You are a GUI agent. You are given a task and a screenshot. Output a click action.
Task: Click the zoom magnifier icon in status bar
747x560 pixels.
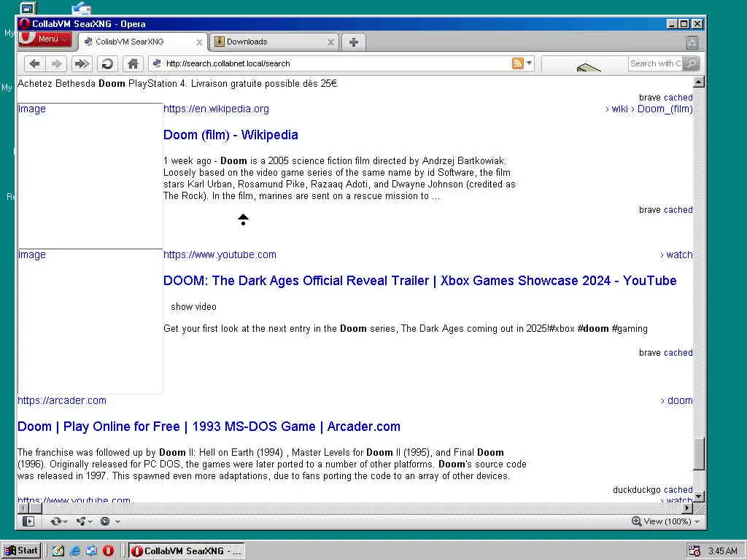point(636,521)
